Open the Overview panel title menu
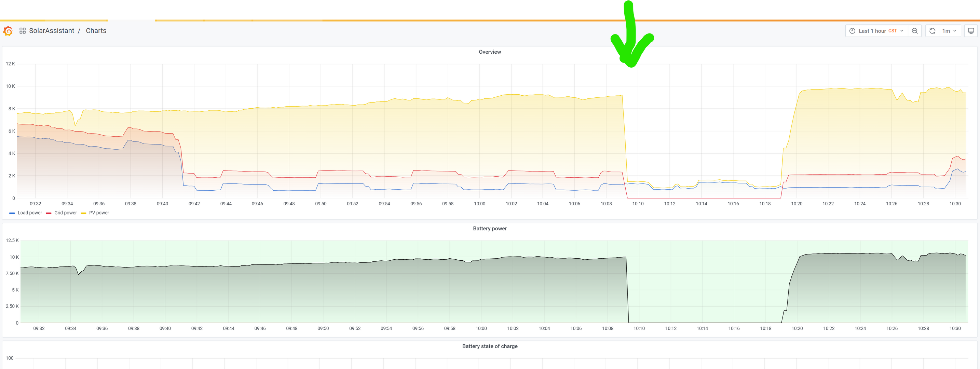Viewport: 980px width, 369px height. click(490, 52)
